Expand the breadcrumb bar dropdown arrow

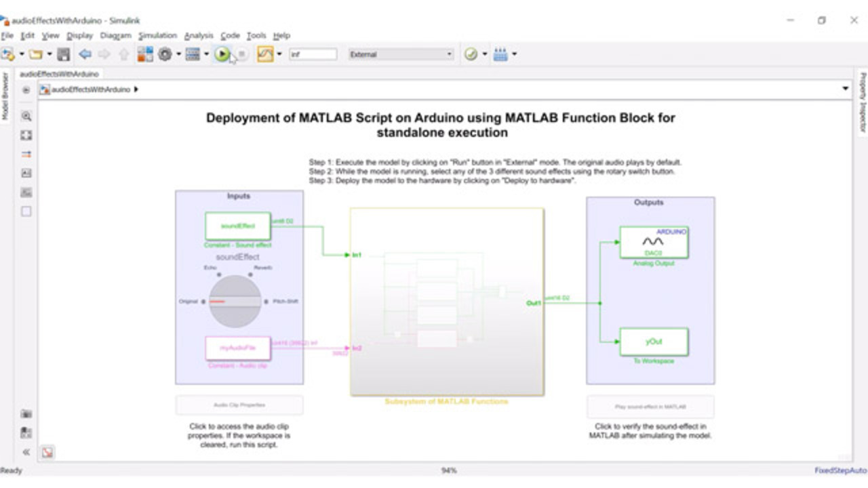845,89
